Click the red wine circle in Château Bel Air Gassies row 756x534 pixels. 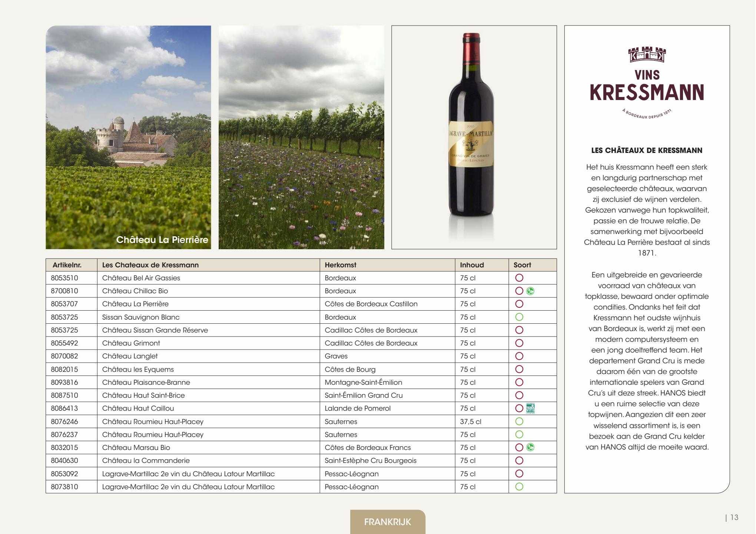(x=519, y=278)
